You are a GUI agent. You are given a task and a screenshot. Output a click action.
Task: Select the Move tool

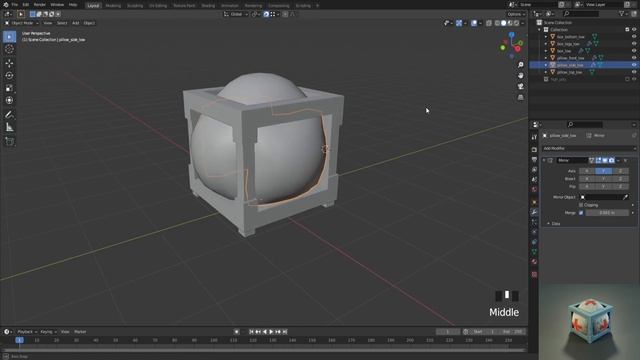[9, 63]
